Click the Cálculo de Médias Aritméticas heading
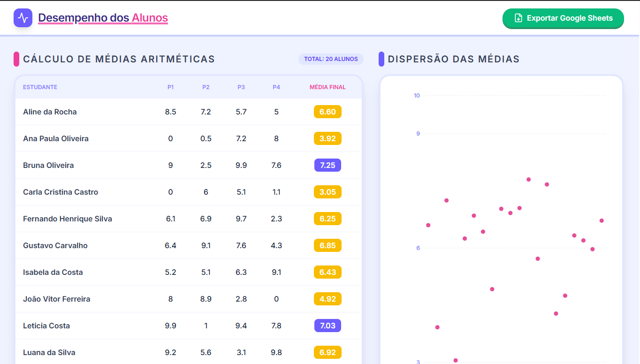The image size is (640, 364). (119, 59)
